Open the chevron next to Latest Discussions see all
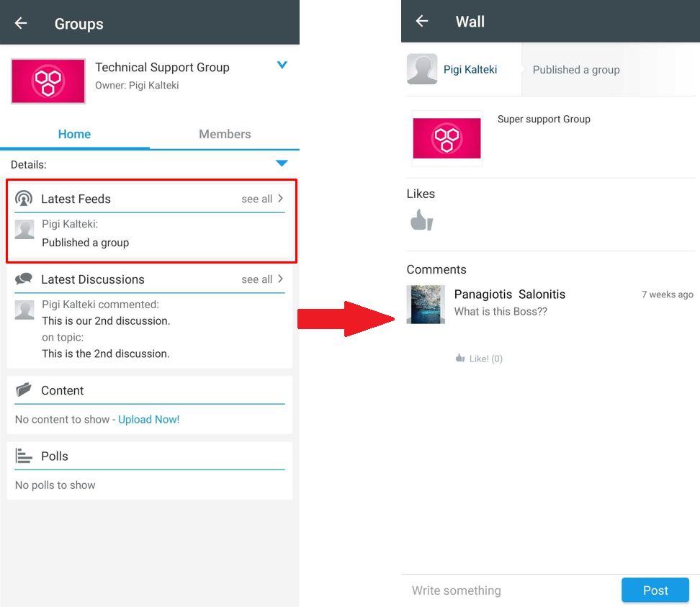This screenshot has width=700, height=607. tap(280, 279)
